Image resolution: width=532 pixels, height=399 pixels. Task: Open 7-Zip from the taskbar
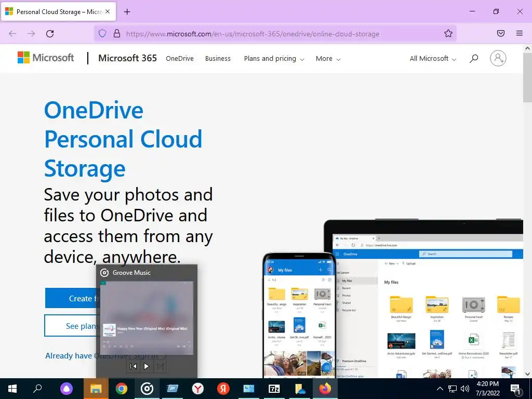274,389
